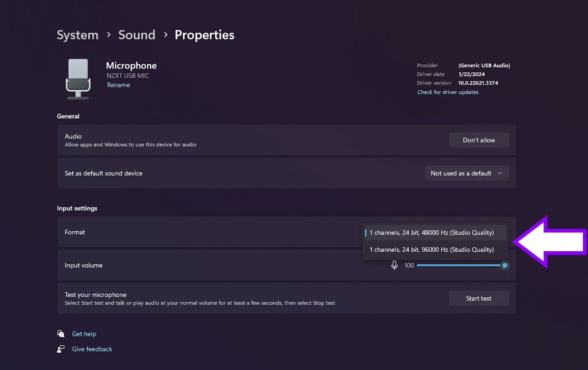The image size is (588, 370).
Task: Select the Properties breadcrumb label
Action: pos(204,35)
